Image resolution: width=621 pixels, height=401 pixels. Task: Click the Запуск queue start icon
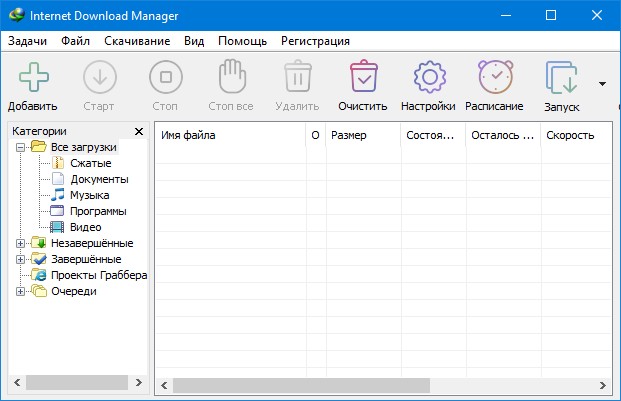click(x=562, y=77)
